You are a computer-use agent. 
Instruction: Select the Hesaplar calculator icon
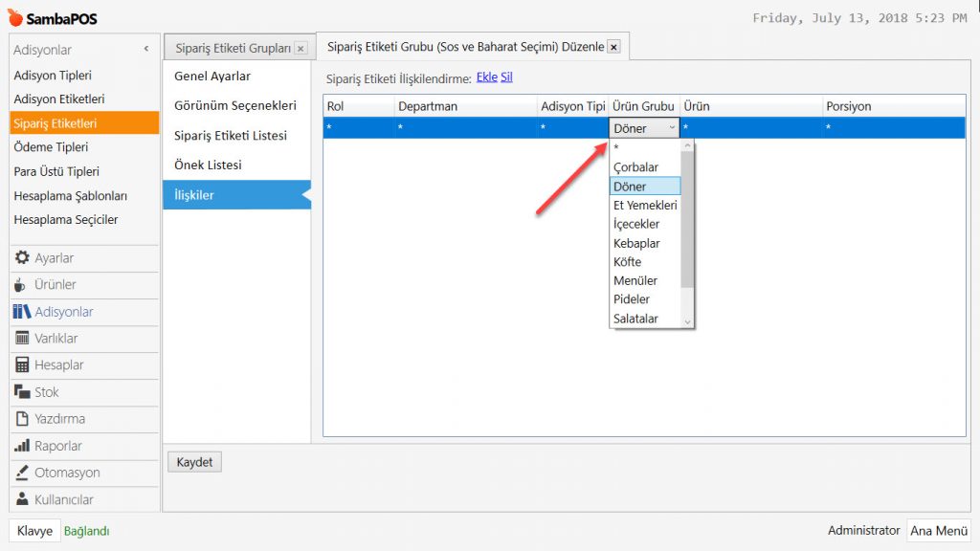22,365
